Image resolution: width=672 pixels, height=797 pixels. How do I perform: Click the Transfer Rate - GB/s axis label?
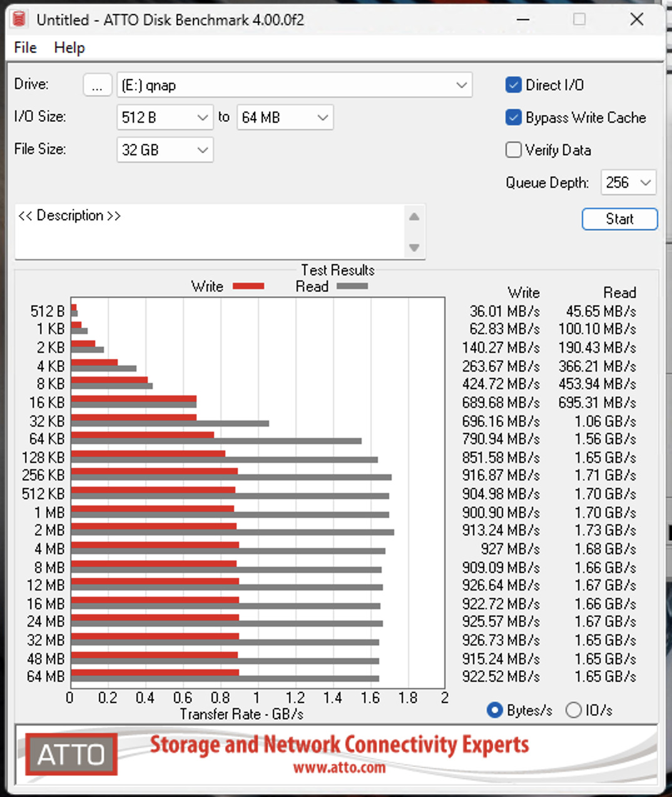(x=242, y=714)
